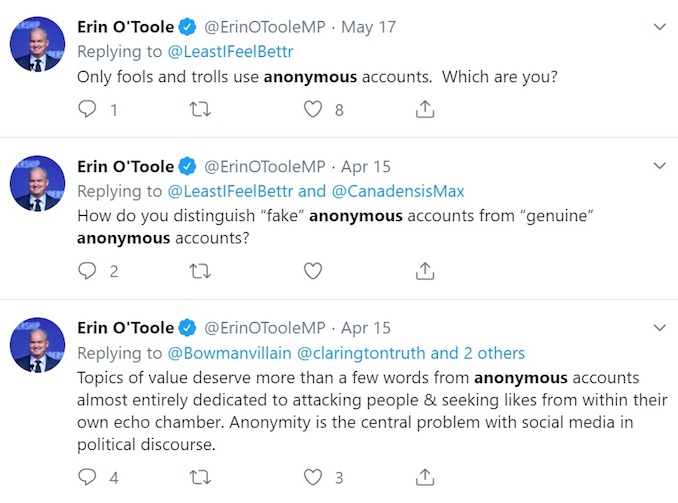Like the echo chamber tweet with 3 likes
The width and height of the screenshot is (678, 503).
(313, 477)
